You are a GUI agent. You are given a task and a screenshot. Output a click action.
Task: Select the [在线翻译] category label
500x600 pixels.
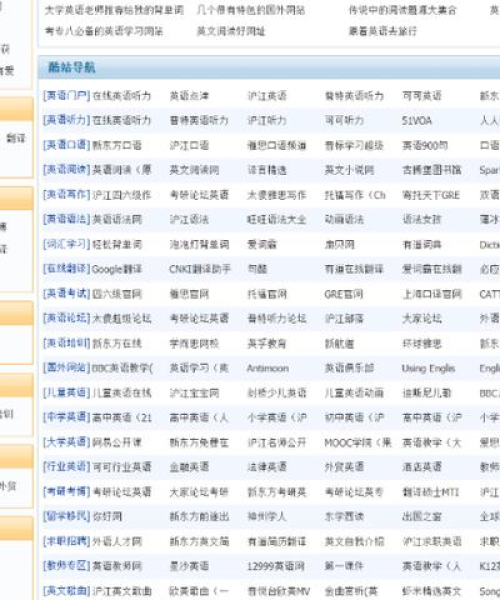click(x=67, y=269)
